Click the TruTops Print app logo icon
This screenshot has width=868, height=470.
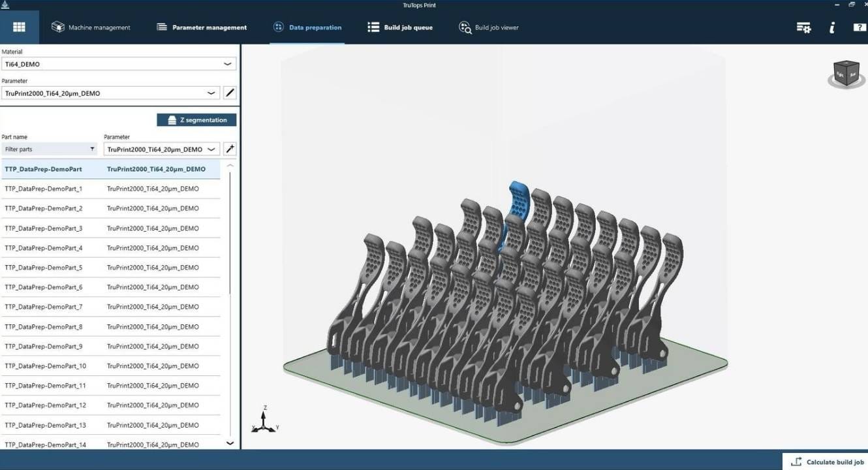click(5, 5)
